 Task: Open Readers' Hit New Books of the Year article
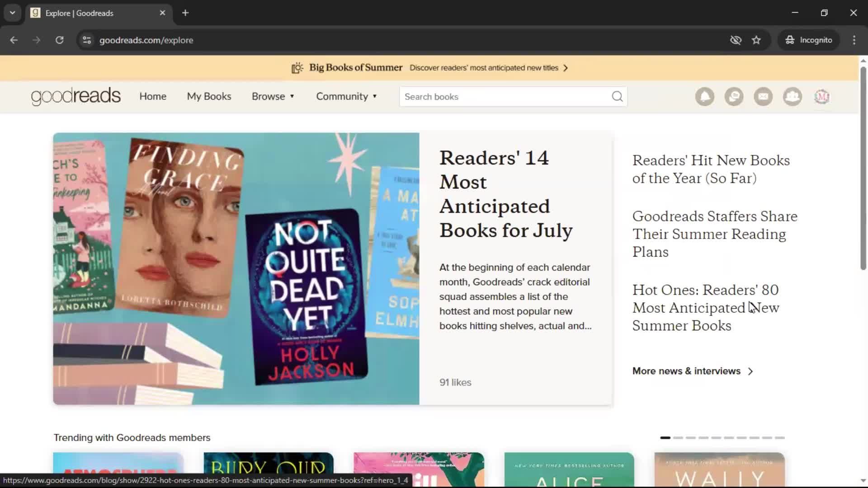click(x=711, y=169)
